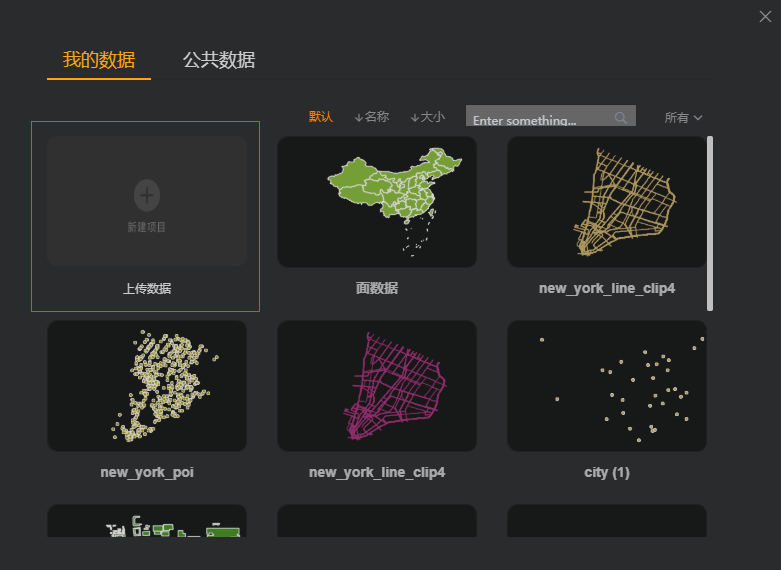The image size is (781, 570).
Task: Sort by 名称
Action: click(x=372, y=117)
